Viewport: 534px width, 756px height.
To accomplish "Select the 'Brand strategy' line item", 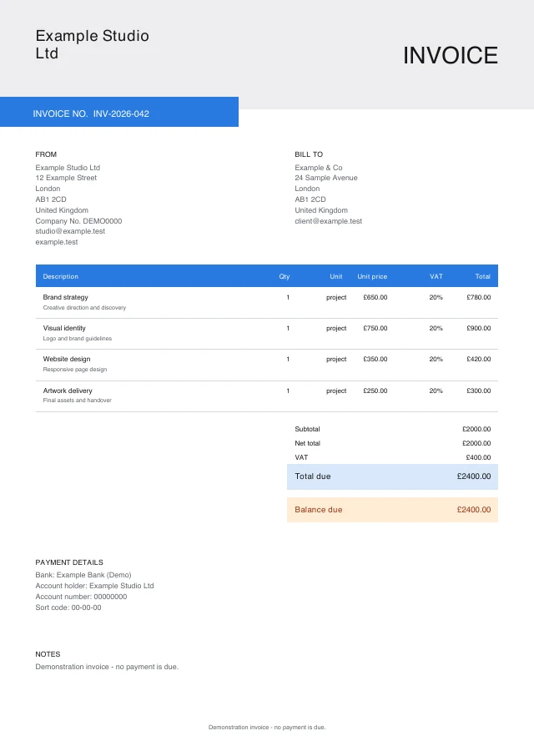I will tap(66, 297).
